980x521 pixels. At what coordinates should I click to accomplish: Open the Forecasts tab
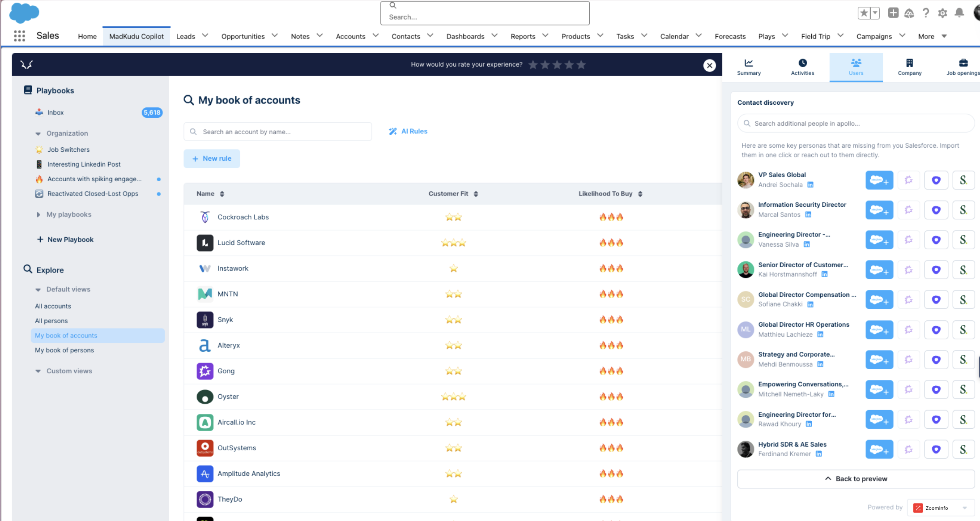pyautogui.click(x=730, y=36)
